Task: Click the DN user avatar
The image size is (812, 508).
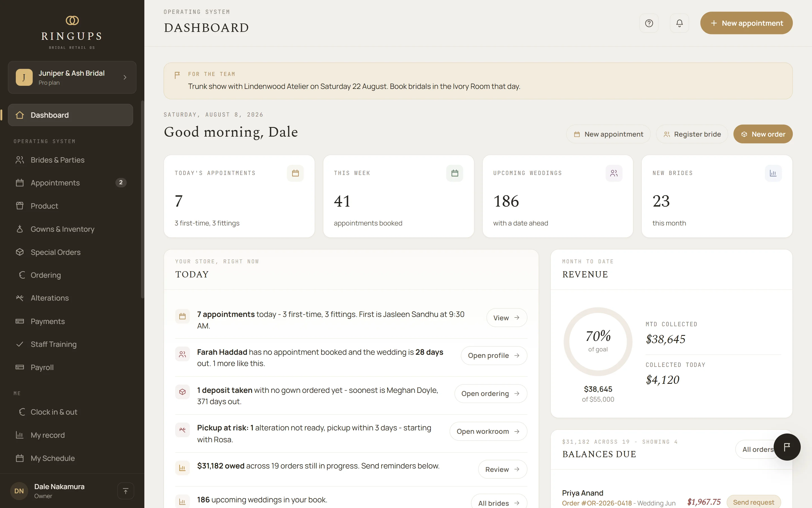Action: (x=19, y=491)
